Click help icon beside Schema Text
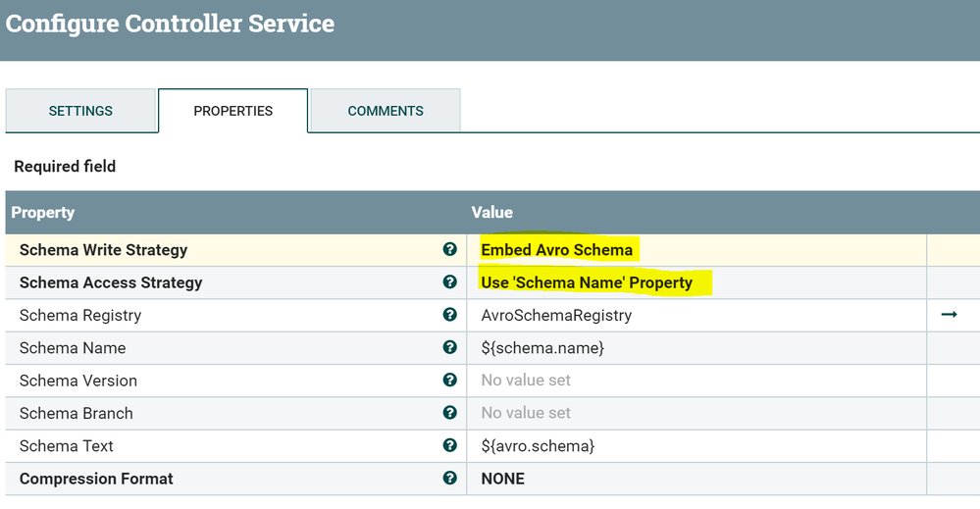Viewport: 980px width, 509px height. (449, 445)
